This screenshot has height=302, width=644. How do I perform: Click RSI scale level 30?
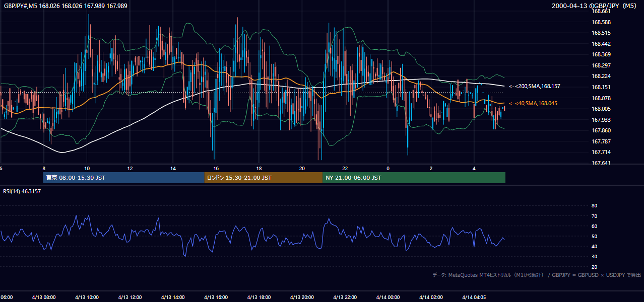(x=594, y=257)
